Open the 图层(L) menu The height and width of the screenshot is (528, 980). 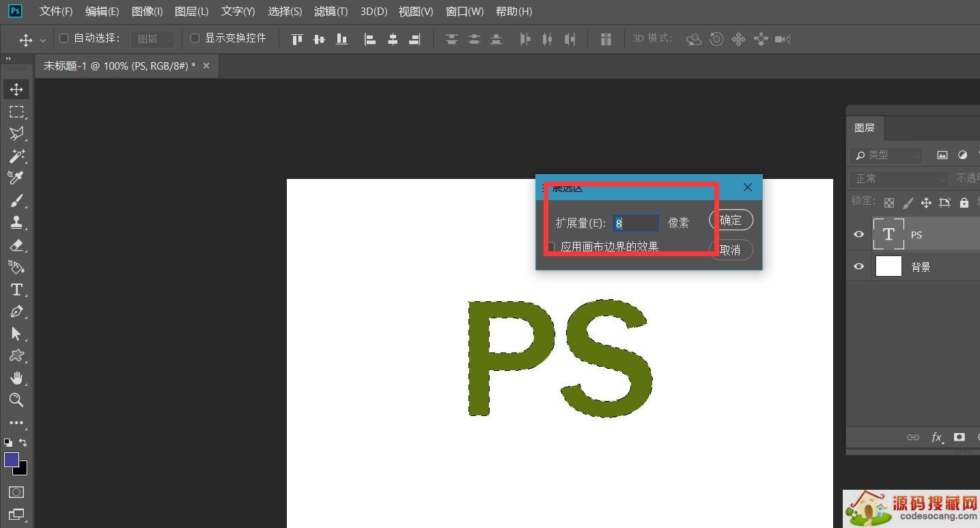[191, 12]
